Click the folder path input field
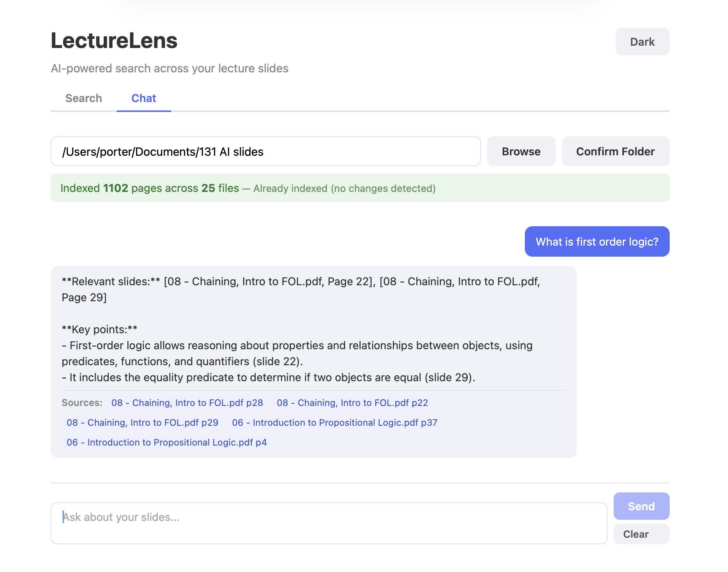The width and height of the screenshot is (728, 572). coord(265,152)
